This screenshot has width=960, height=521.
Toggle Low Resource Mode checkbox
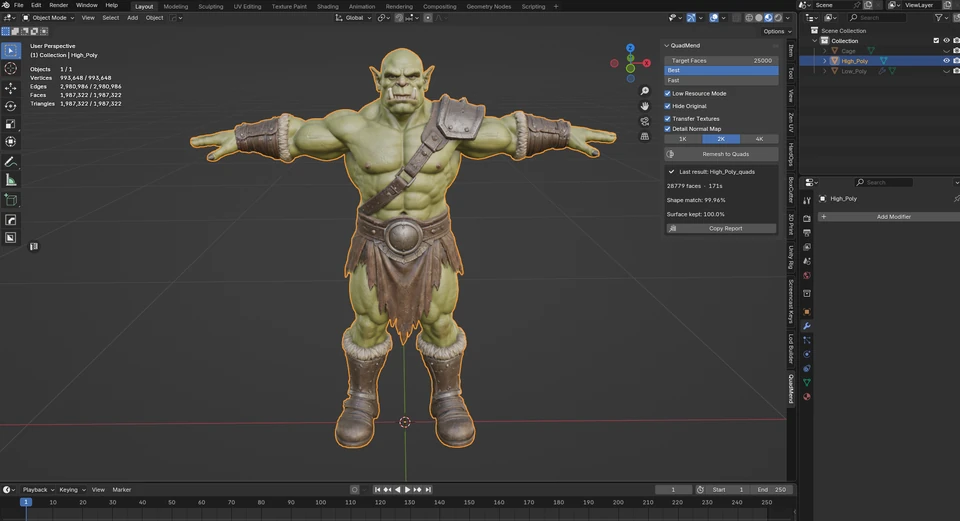[x=668, y=94]
